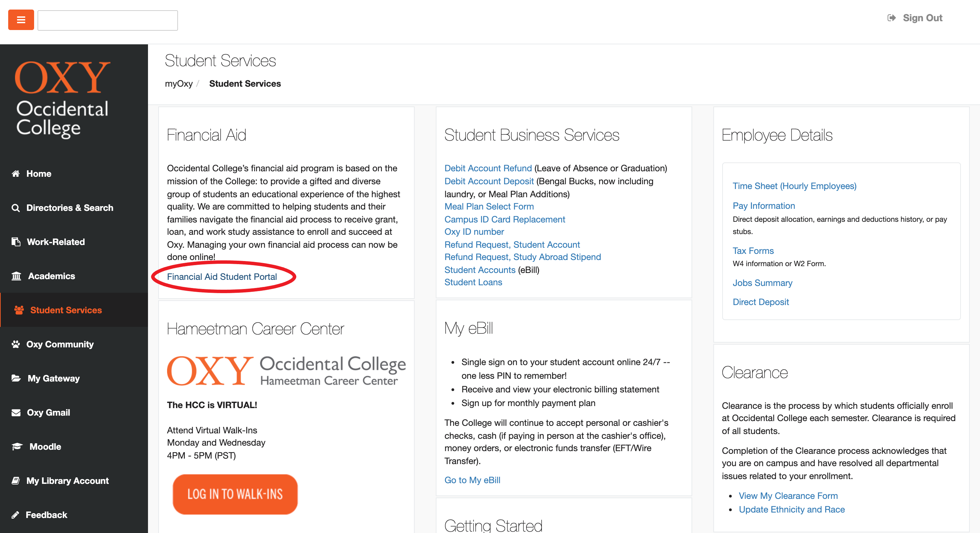Click the Sign Out arrow icon
The image size is (980, 533).
tap(891, 18)
